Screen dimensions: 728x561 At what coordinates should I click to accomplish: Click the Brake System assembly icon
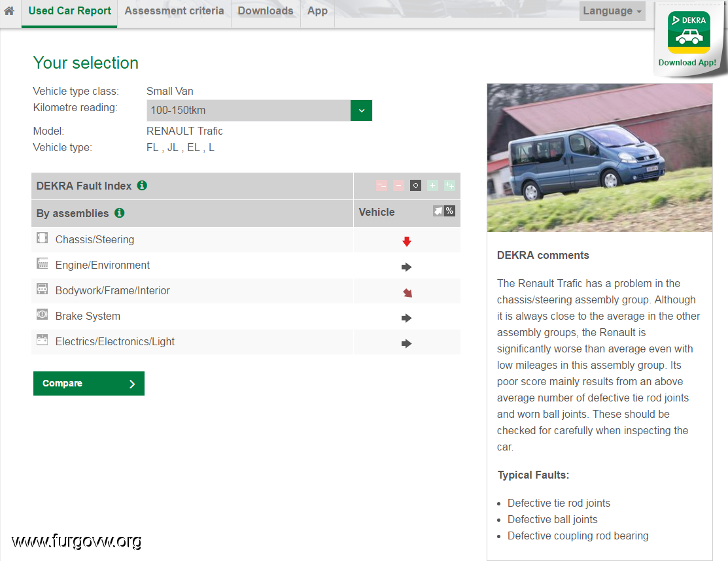[x=43, y=314]
